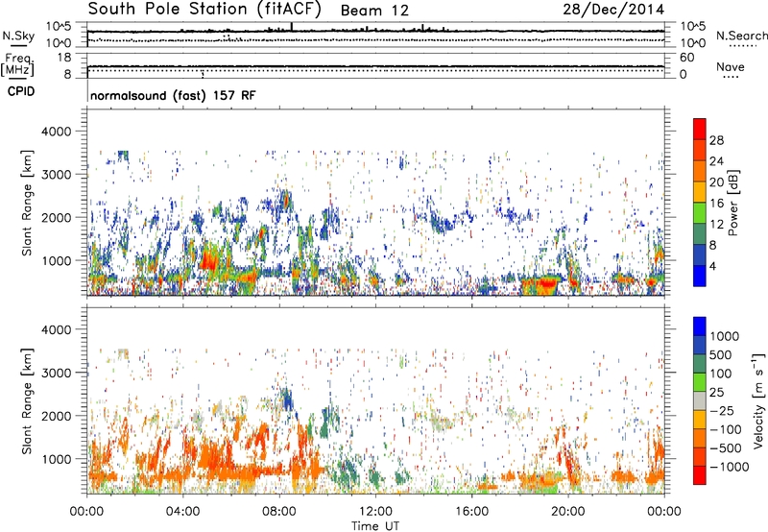
Task: Click the "N.Search" legend label
Action: (741, 36)
